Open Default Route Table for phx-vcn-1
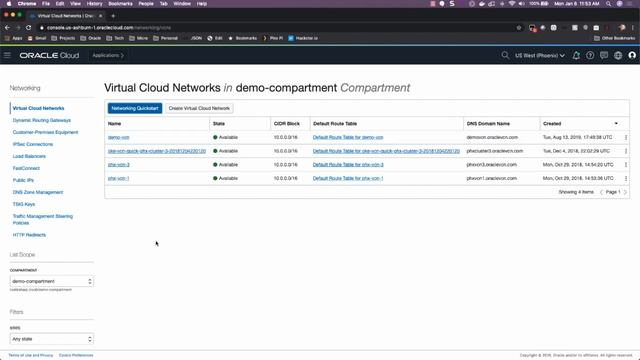Screen dimensions: 640x360 348,178
